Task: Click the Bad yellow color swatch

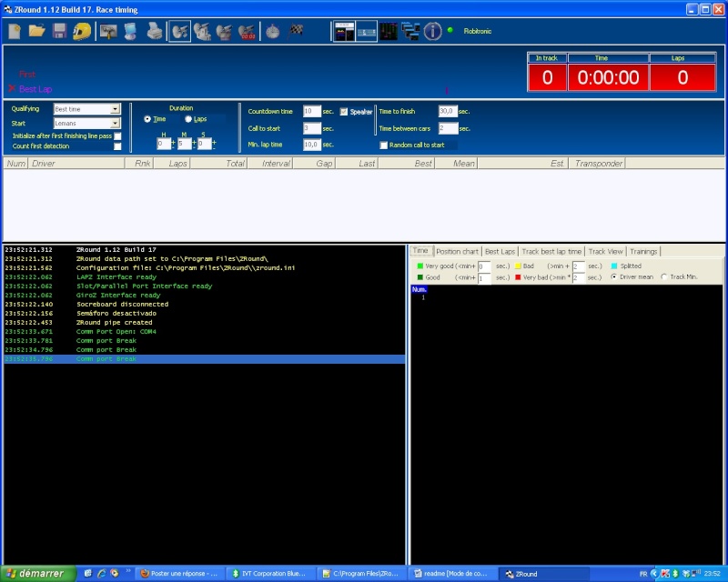Action: [518, 266]
